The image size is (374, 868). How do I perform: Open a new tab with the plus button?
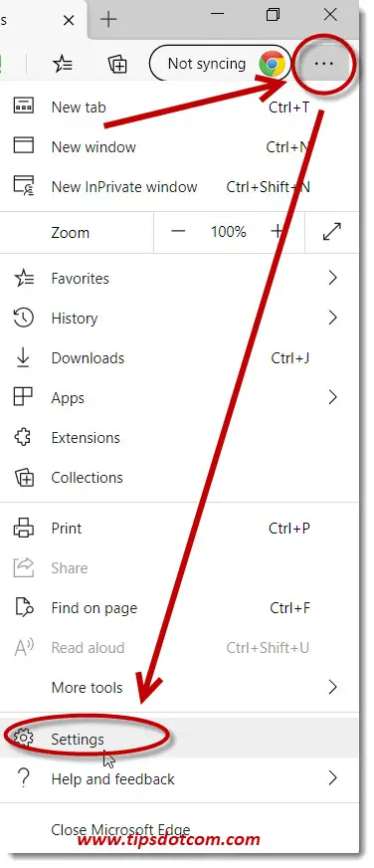coord(109,20)
